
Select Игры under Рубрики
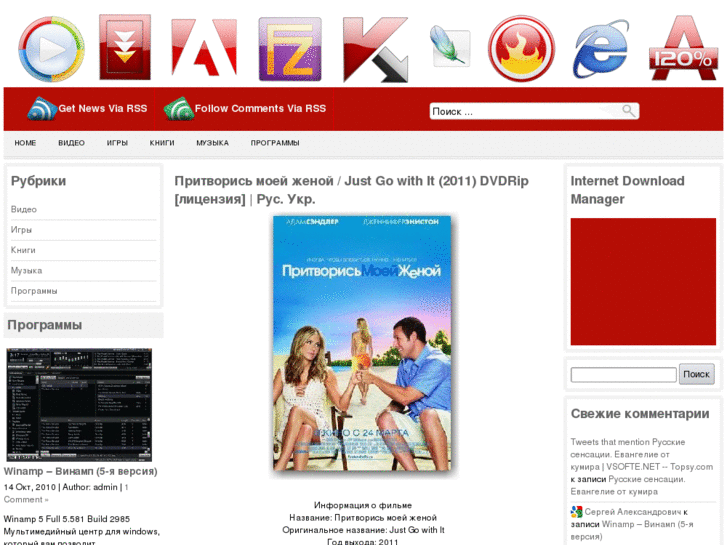click(x=21, y=230)
